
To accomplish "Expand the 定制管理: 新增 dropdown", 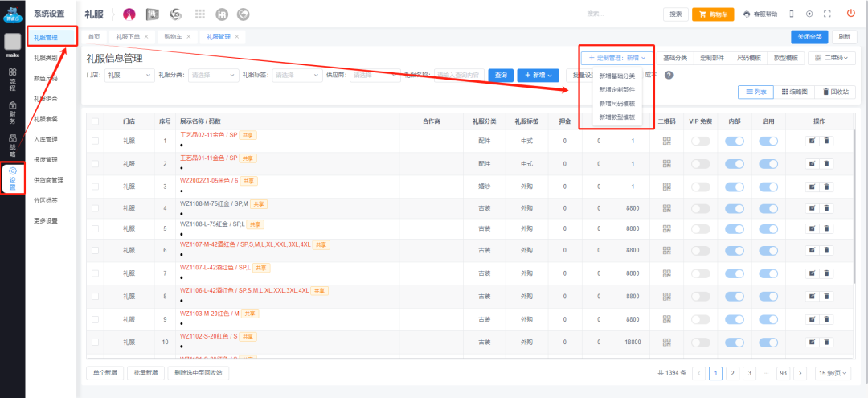I will tap(616, 58).
